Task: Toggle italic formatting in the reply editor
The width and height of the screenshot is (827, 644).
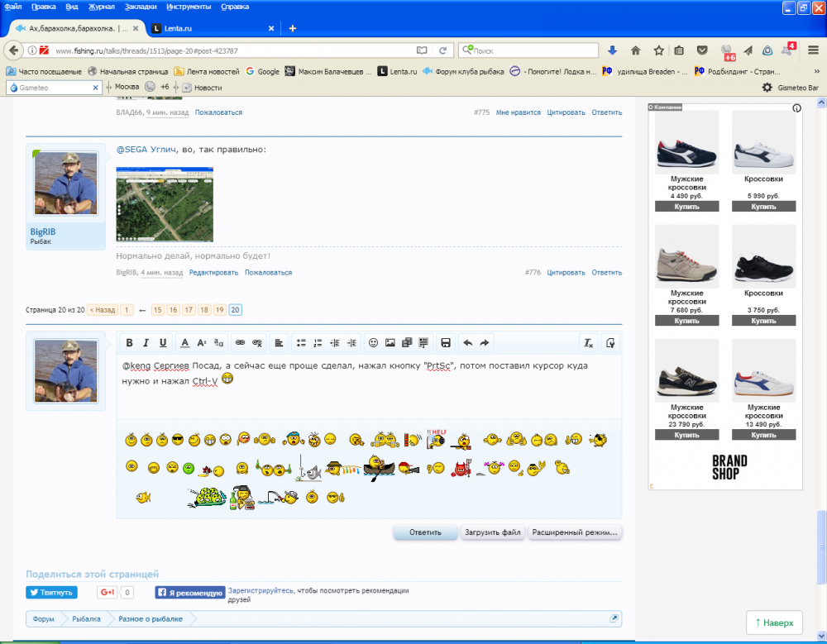Action: tap(146, 342)
